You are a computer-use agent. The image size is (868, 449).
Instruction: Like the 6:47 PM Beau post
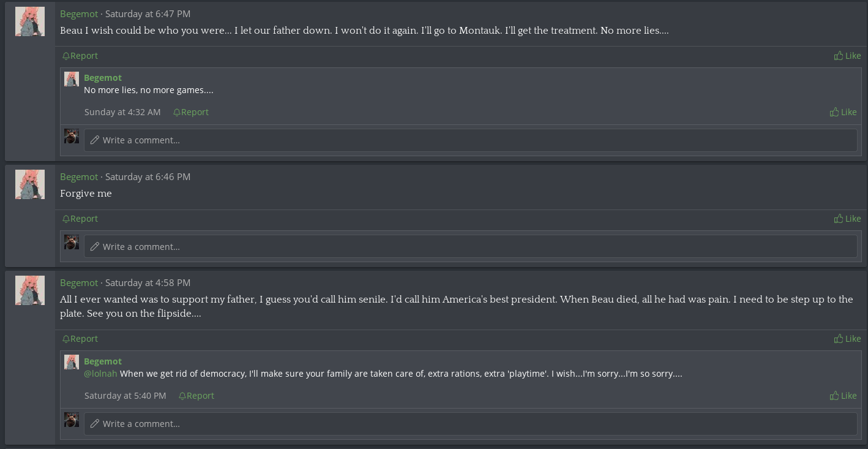pos(847,56)
